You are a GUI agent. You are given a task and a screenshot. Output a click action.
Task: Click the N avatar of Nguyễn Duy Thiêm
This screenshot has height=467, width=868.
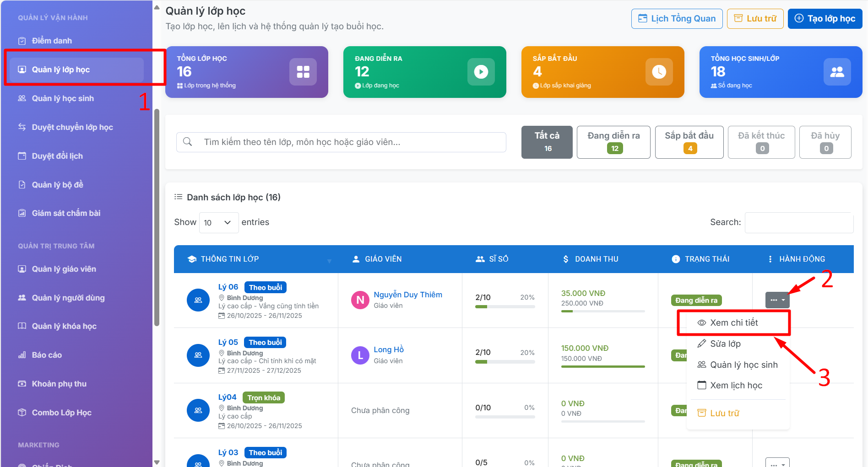point(360,300)
